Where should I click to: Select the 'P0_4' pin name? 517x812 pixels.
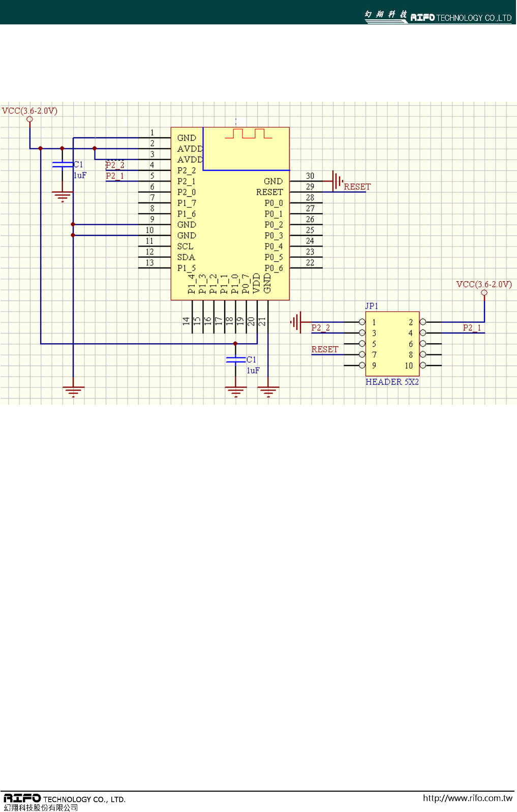pyautogui.click(x=273, y=246)
